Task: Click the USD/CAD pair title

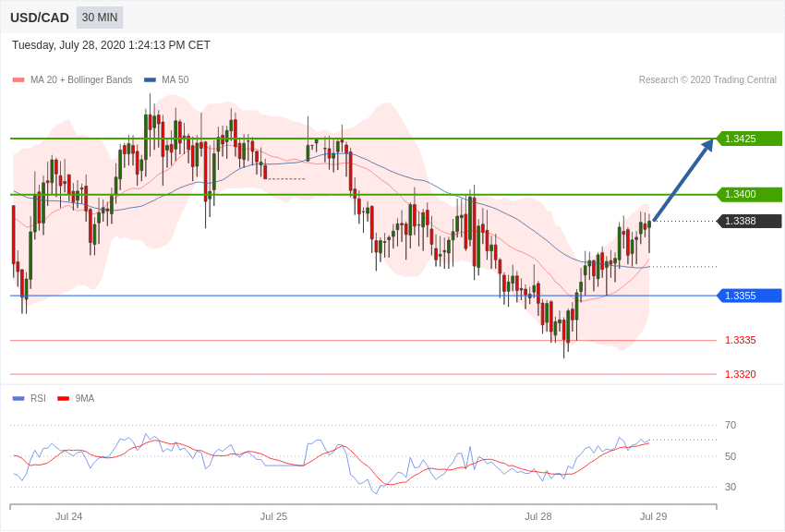Action: point(40,18)
